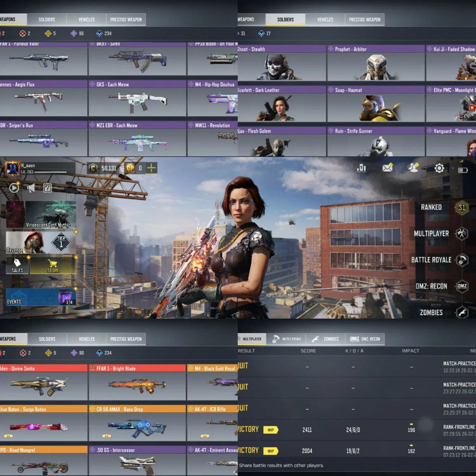Click the DMZ: RECON mode label in lobby
476x476 pixels.
pyautogui.click(x=431, y=287)
